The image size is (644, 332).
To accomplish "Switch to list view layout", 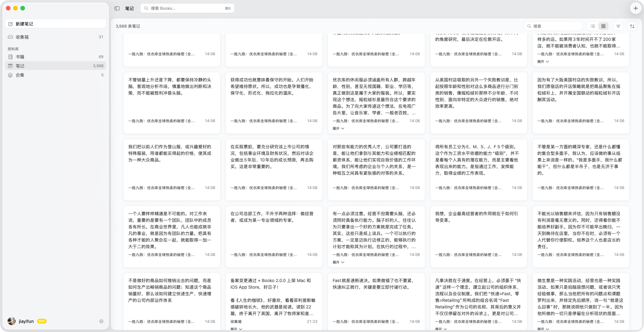I will [x=593, y=26].
